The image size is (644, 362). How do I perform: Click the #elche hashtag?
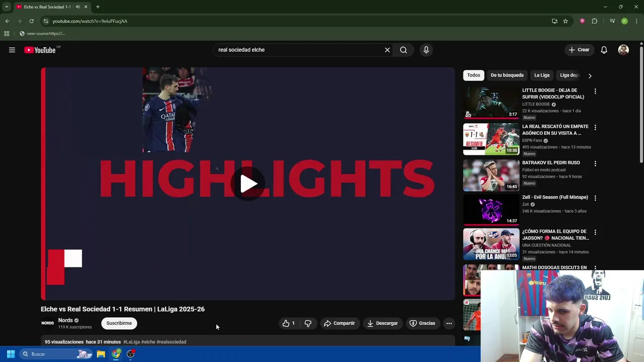[148, 342]
